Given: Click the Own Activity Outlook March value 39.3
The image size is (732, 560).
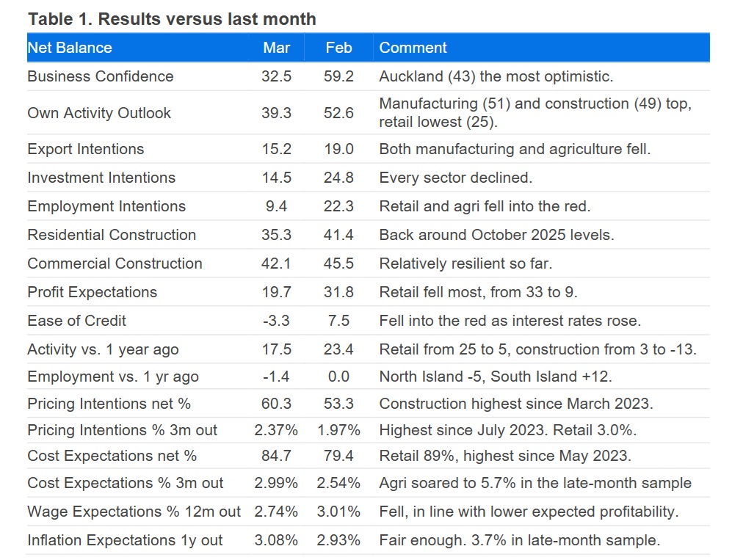Looking at the screenshot, I should [277, 112].
